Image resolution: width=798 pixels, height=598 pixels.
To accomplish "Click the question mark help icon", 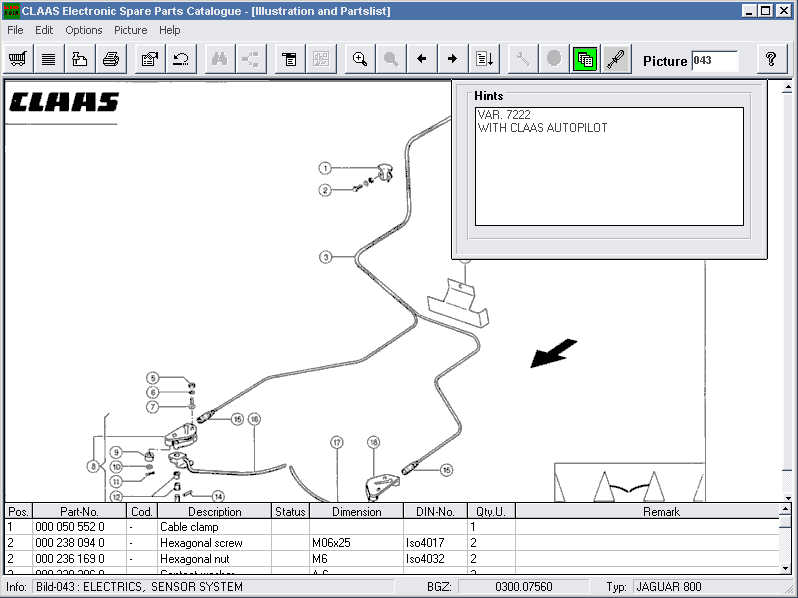I will coord(771,59).
